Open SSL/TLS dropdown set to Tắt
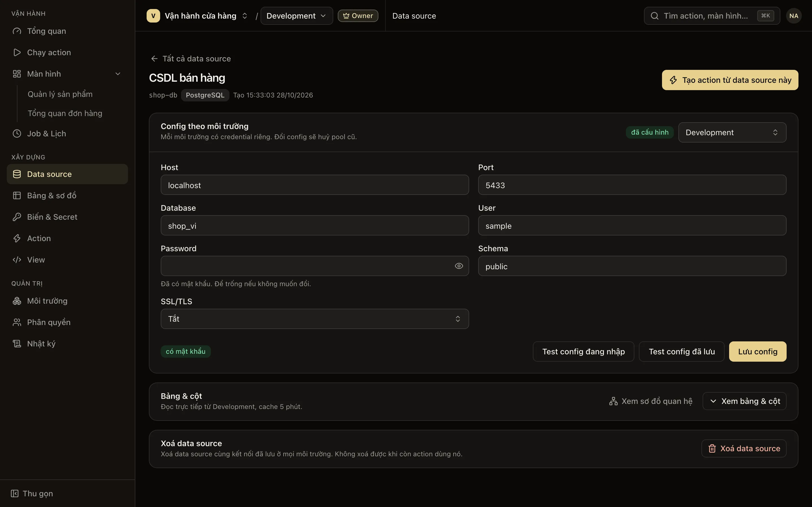 pos(314,319)
